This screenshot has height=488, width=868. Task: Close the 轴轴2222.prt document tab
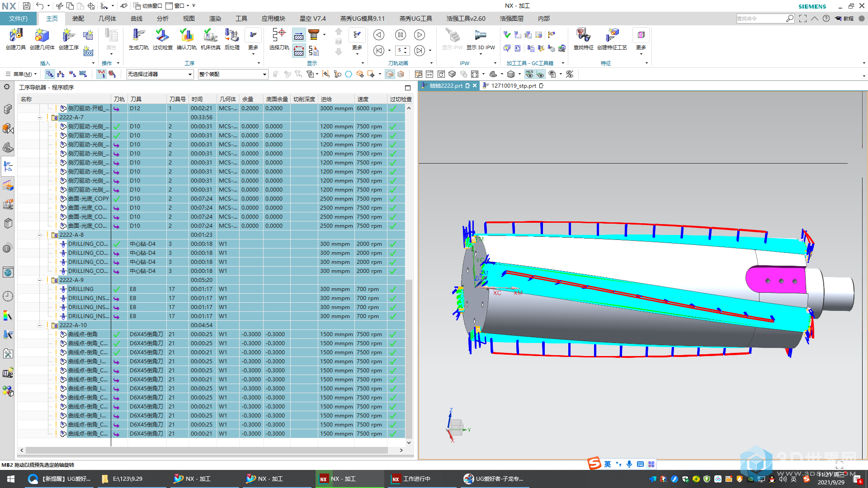[x=475, y=86]
